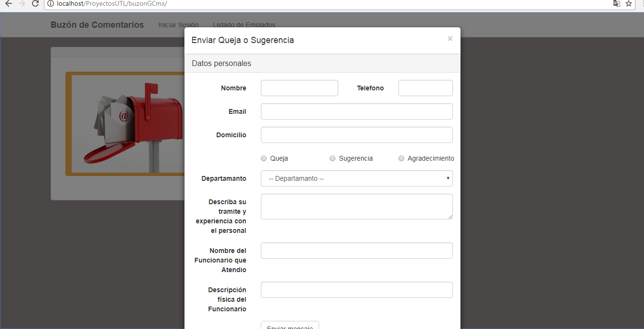644x329 pixels.
Task: Reload the page with refresh icon
Action: 35,4
